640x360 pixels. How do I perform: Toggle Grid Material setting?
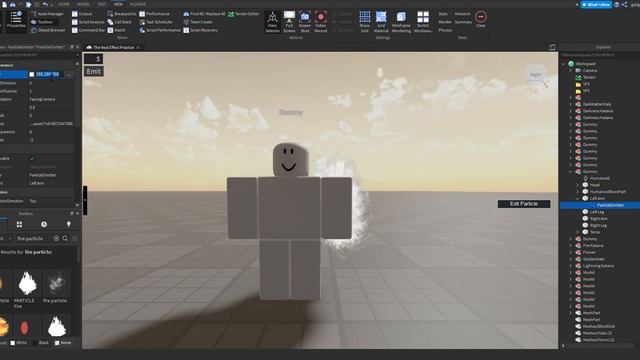pyautogui.click(x=381, y=22)
